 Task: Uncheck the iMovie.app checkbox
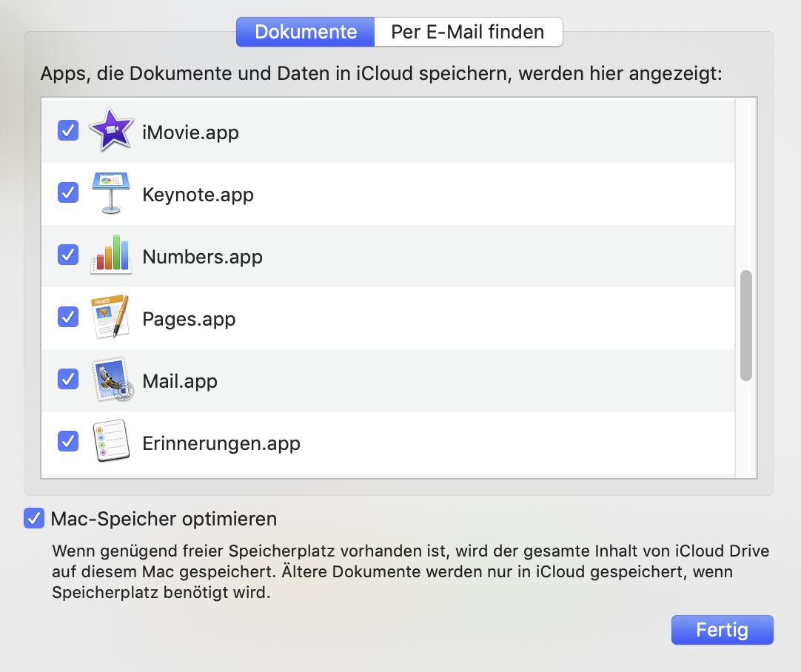(x=68, y=131)
